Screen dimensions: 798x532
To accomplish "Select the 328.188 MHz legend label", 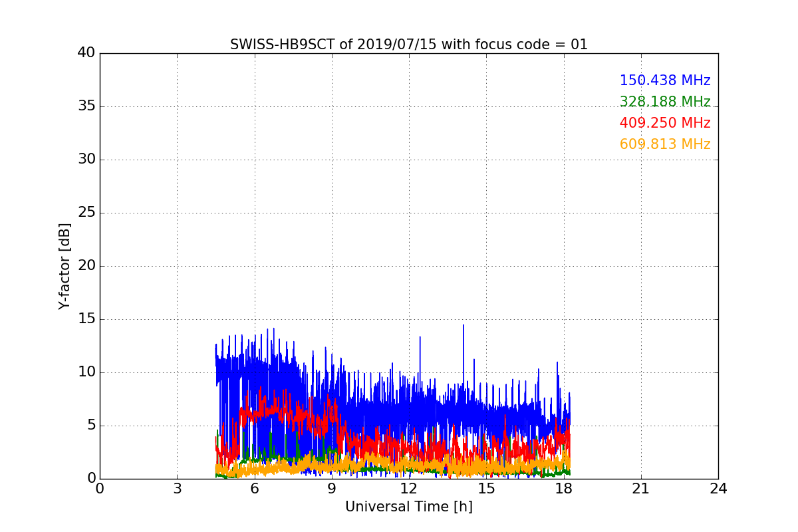I will pyautogui.click(x=665, y=102).
